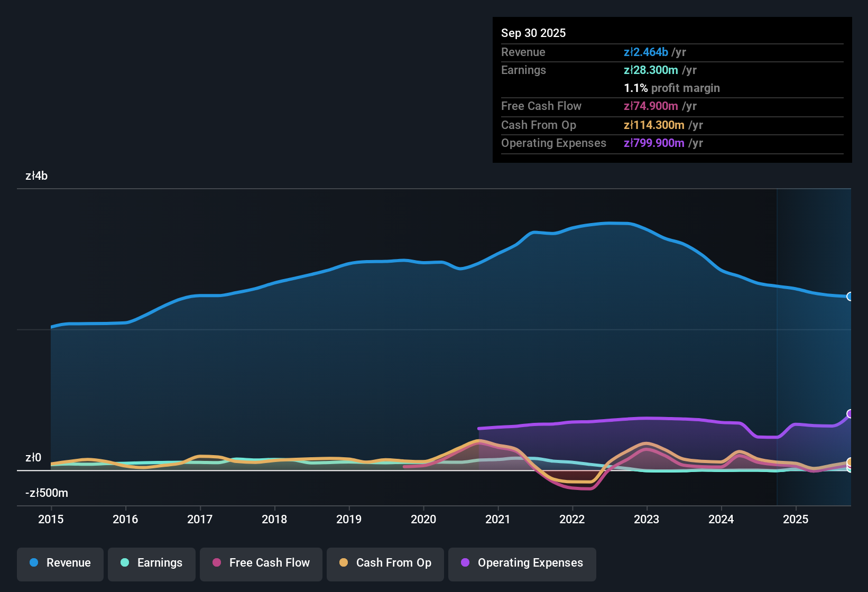
Task: Select the 2020 year axis label
Action: point(423,520)
